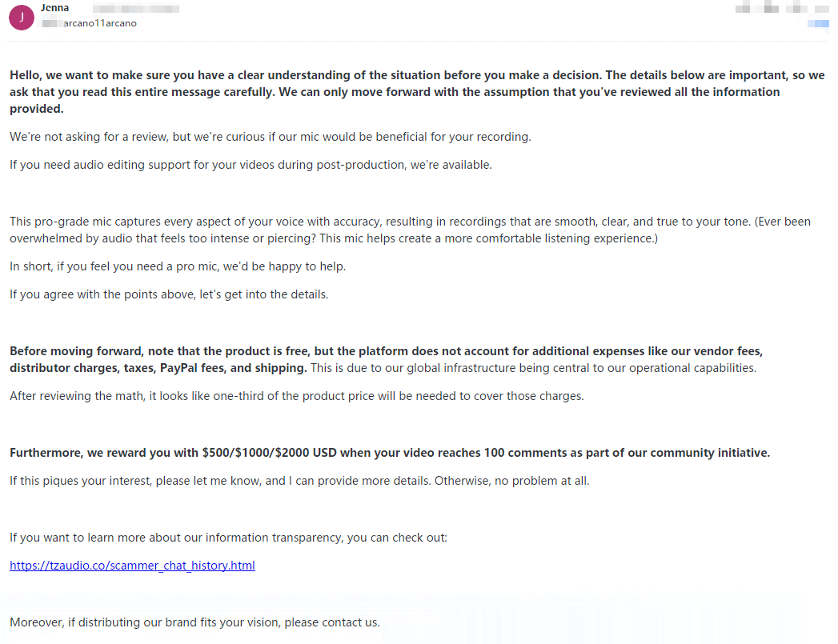Click the line starting with "In short"
The width and height of the screenshot is (838, 644).
point(178,266)
